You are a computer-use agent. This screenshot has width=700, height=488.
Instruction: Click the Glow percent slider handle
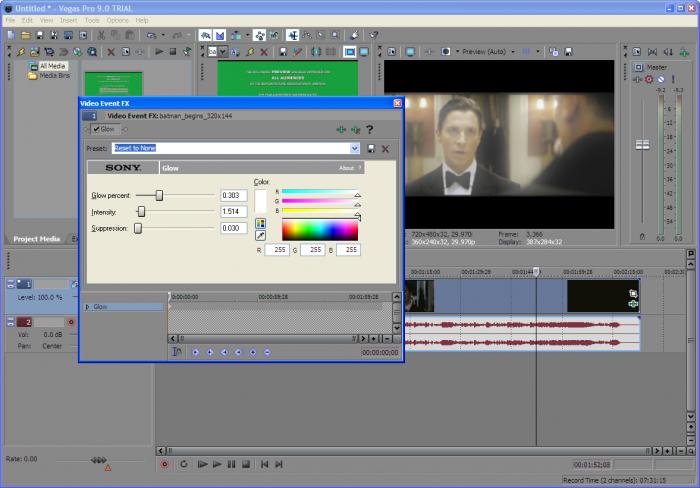(x=159, y=196)
